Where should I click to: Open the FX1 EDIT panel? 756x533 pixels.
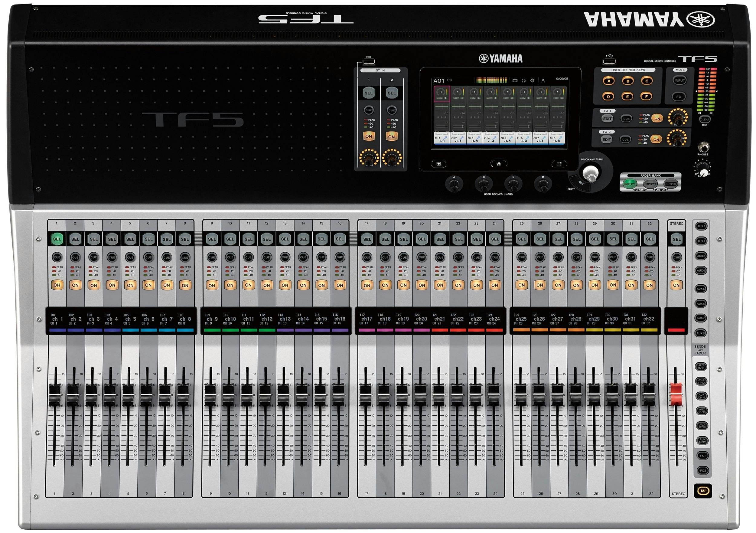[608, 119]
